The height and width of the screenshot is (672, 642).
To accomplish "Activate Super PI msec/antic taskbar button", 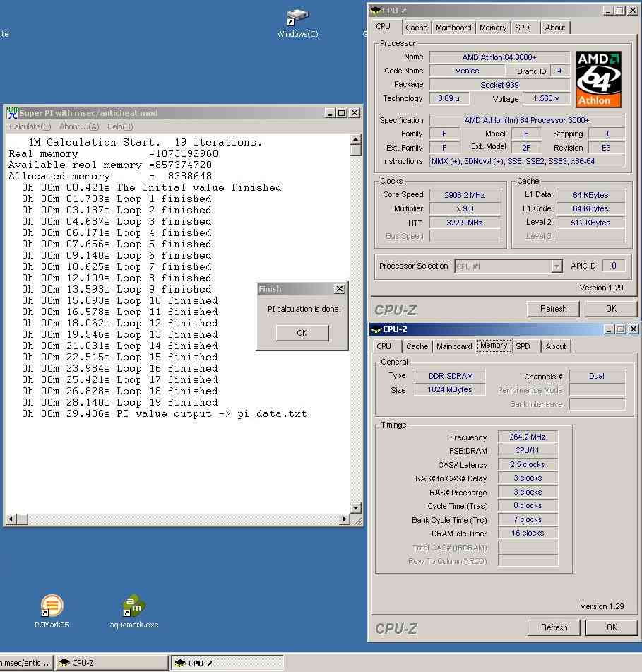I will 27,663.
